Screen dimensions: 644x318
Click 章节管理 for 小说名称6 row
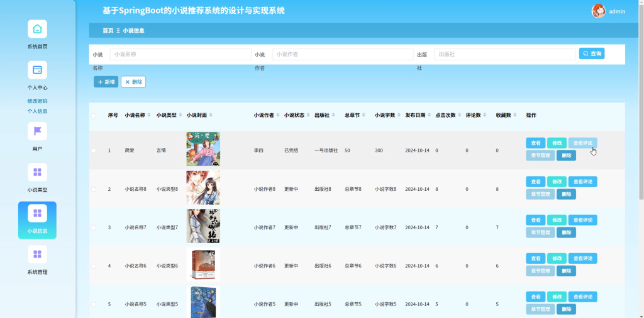[540, 271]
